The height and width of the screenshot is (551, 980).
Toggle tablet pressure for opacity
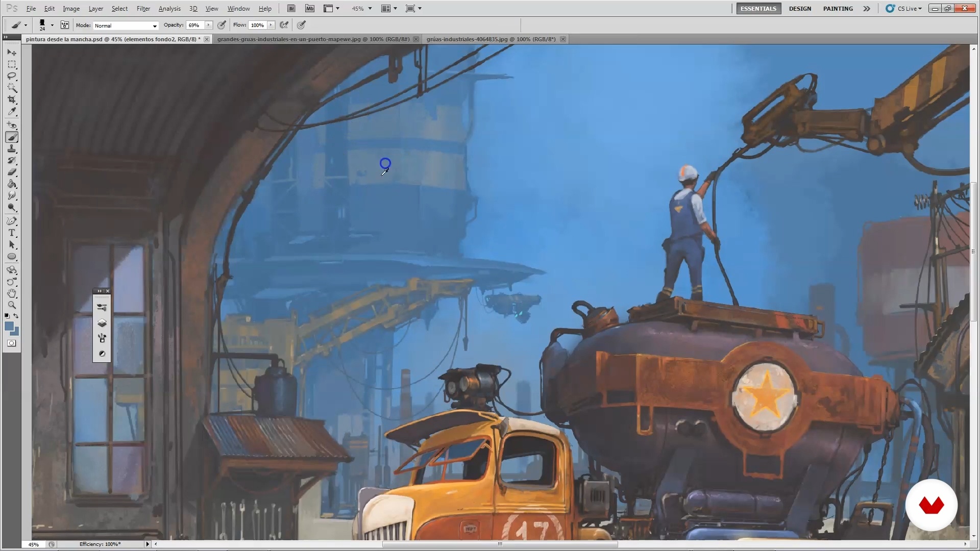tap(222, 25)
